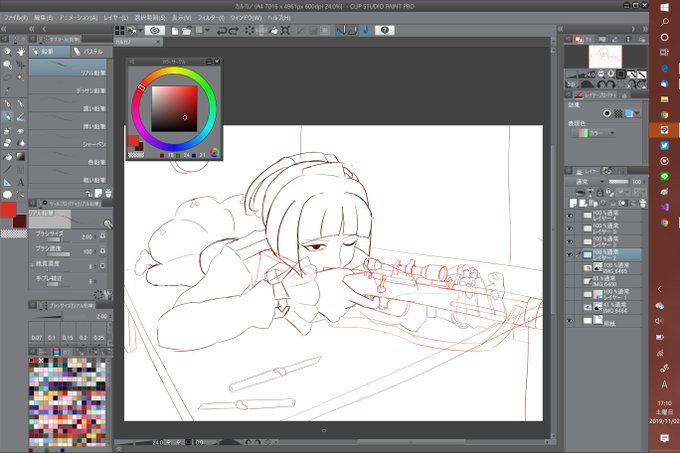Click the fill bucket icon in command bar
680x453 pixels.
[274, 30]
